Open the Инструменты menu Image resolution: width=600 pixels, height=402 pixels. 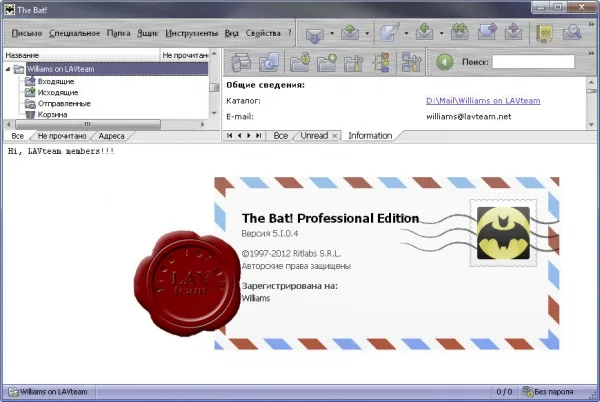click(x=191, y=33)
